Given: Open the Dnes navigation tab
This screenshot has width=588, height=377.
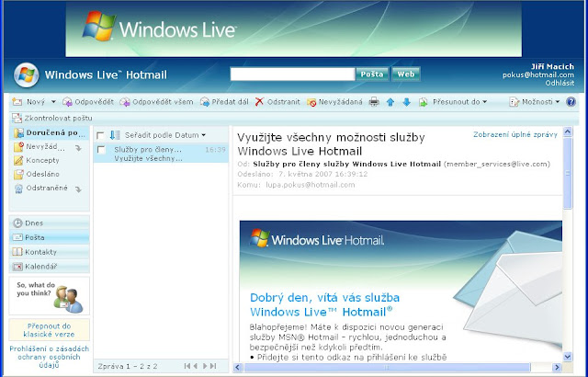Looking at the screenshot, I should (49, 223).
